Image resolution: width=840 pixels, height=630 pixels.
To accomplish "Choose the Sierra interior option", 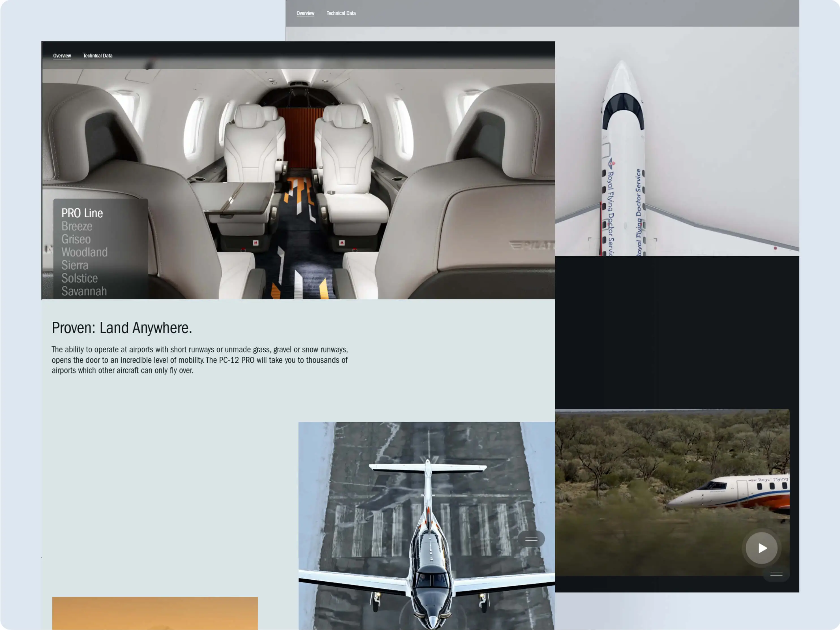I will click(x=75, y=265).
